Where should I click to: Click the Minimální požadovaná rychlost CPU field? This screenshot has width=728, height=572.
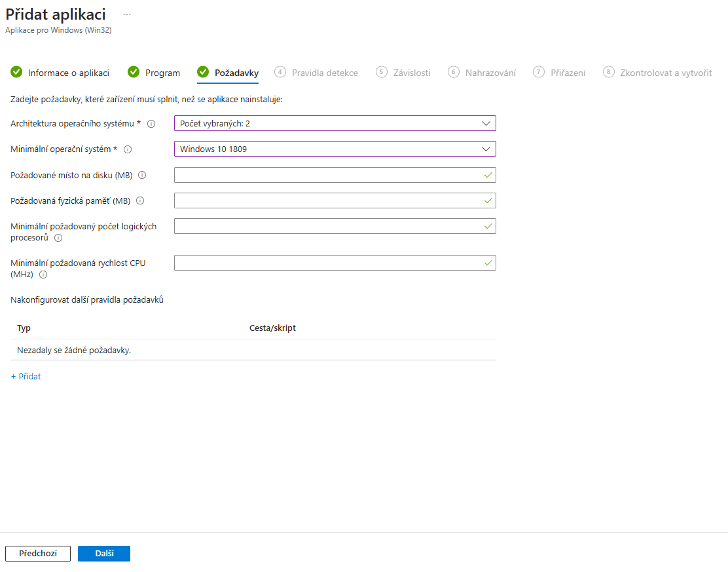click(335, 263)
